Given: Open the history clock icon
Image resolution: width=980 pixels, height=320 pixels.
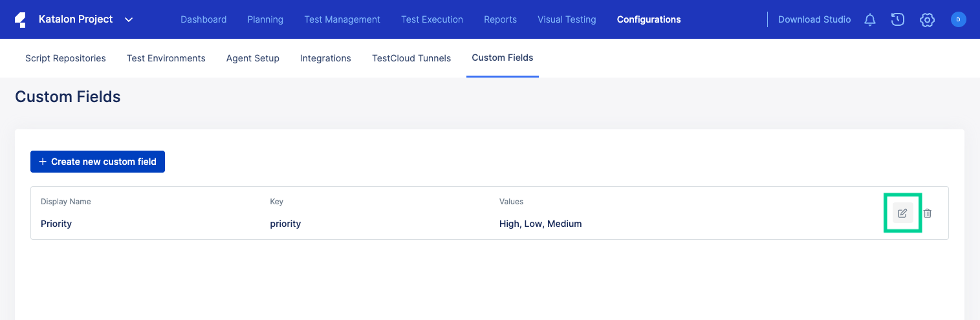Looking at the screenshot, I should [x=897, y=19].
